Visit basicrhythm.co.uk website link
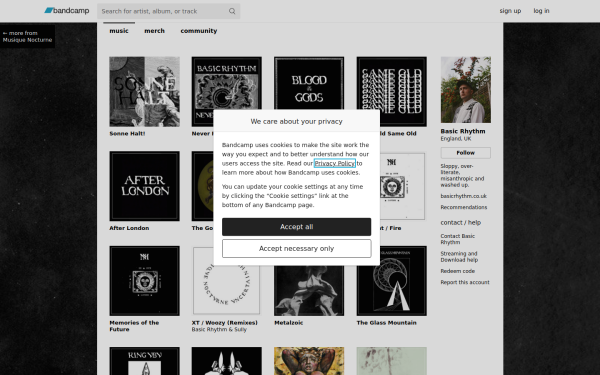 coord(463,196)
